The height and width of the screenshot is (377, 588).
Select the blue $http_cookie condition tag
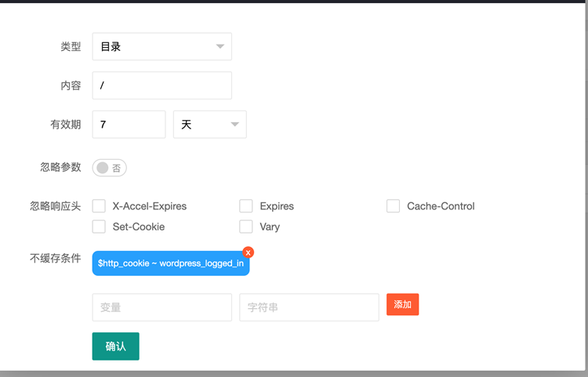coord(169,264)
